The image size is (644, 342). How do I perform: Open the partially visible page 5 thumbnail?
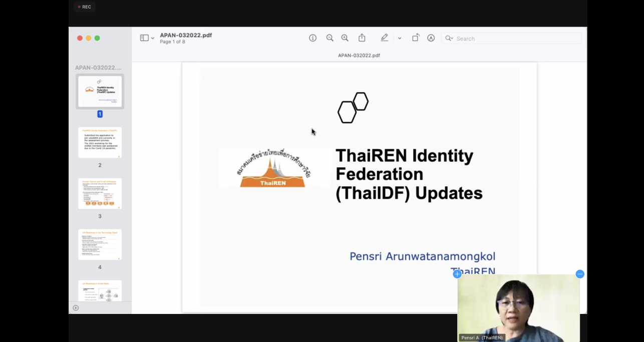pyautogui.click(x=100, y=291)
